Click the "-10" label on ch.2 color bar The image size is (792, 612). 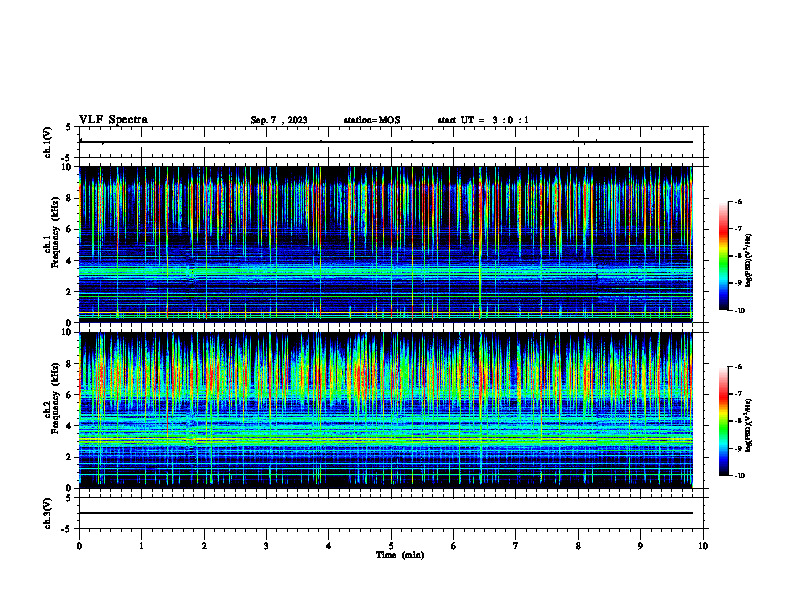(740, 476)
